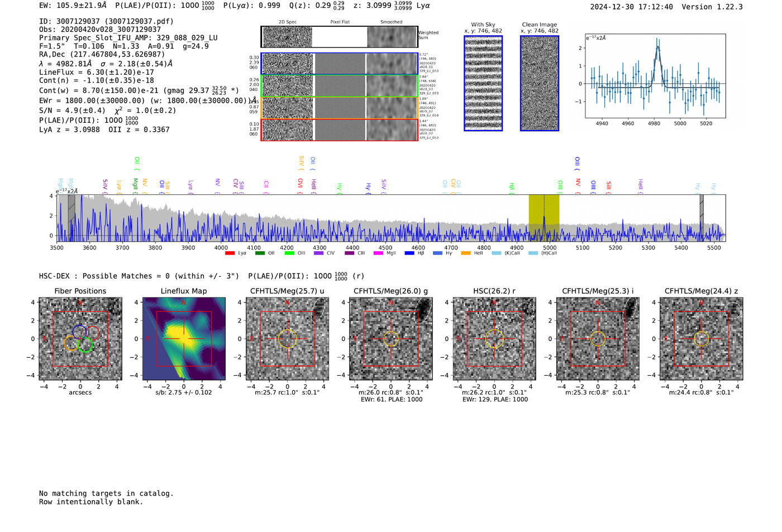
Task: Click the Clean Image panel
Action: 540,83
